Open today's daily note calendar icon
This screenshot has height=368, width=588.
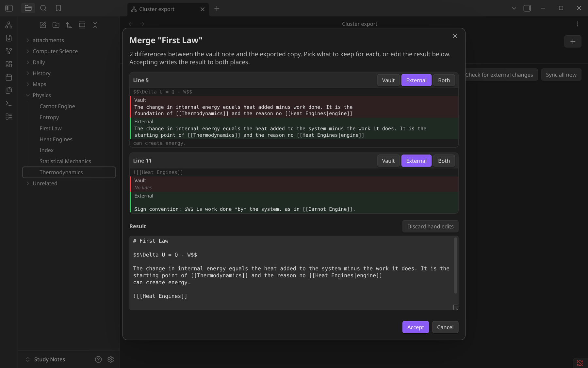[x=9, y=77]
